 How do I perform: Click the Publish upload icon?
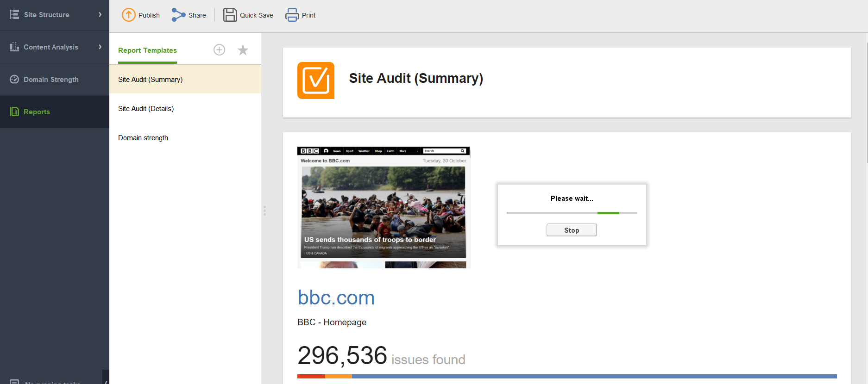[x=128, y=15]
